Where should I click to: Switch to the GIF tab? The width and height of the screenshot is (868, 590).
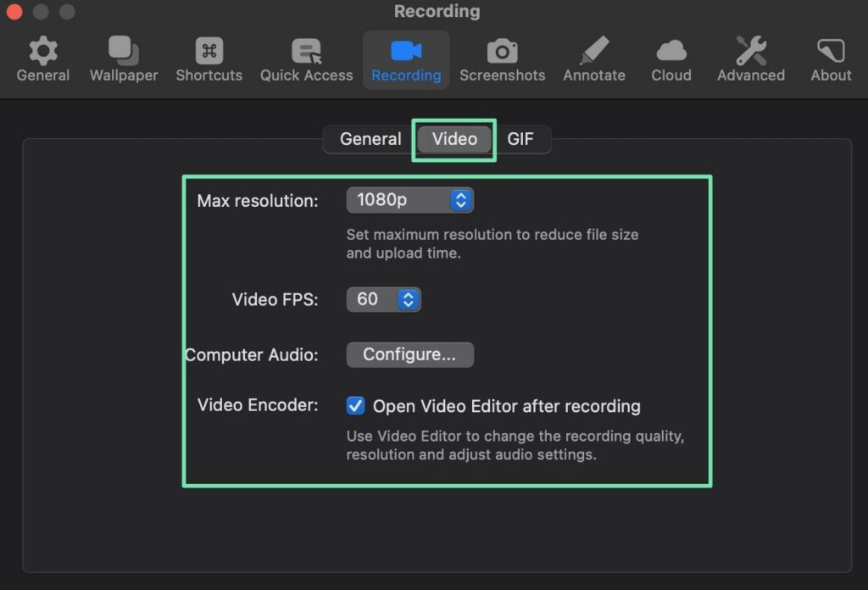pyautogui.click(x=520, y=139)
